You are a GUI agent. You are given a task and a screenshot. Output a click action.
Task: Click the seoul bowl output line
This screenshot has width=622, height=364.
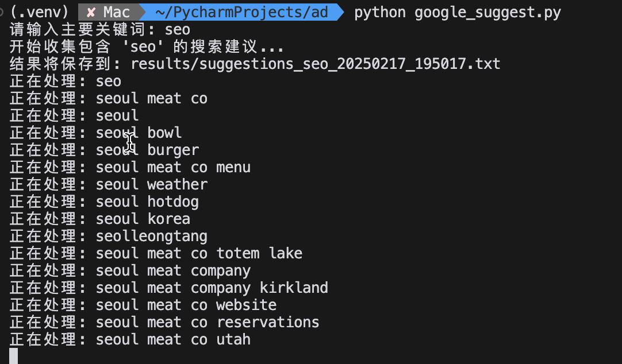(95, 133)
